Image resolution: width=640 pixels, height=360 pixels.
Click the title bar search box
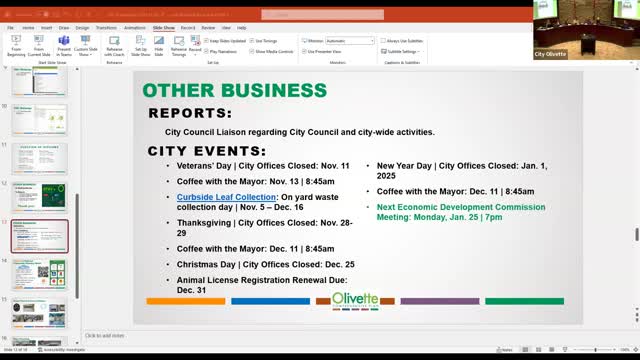322,15
